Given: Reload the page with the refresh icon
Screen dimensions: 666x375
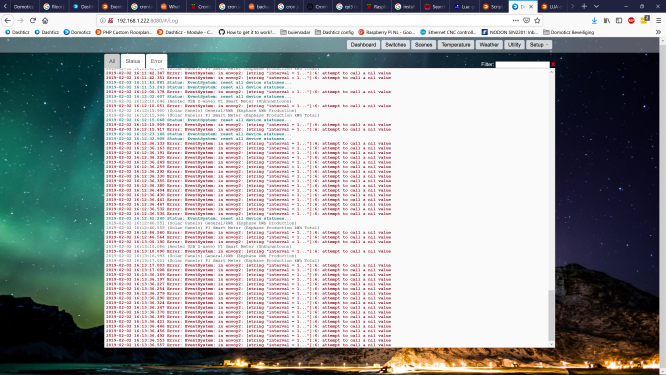Looking at the screenshot, I should (x=33, y=20).
